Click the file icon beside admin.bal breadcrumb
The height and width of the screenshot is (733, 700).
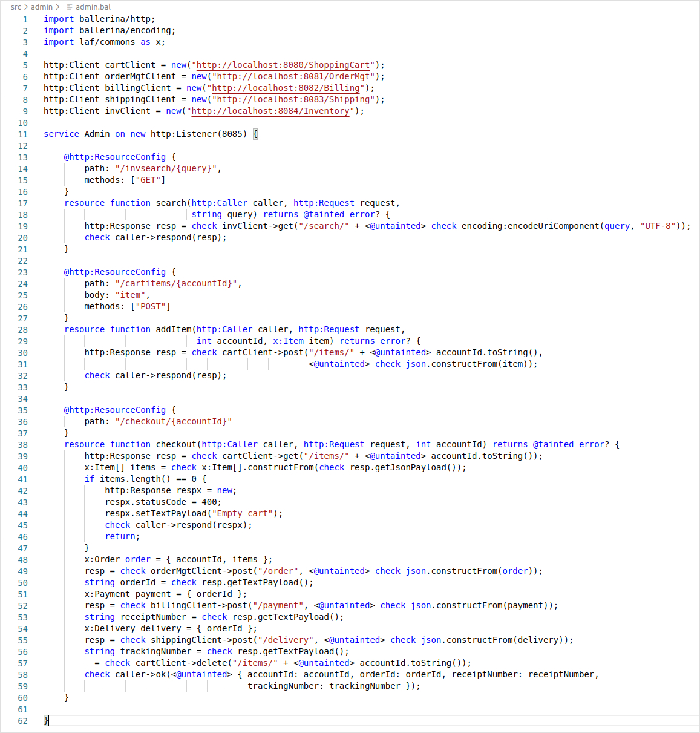(x=70, y=7)
